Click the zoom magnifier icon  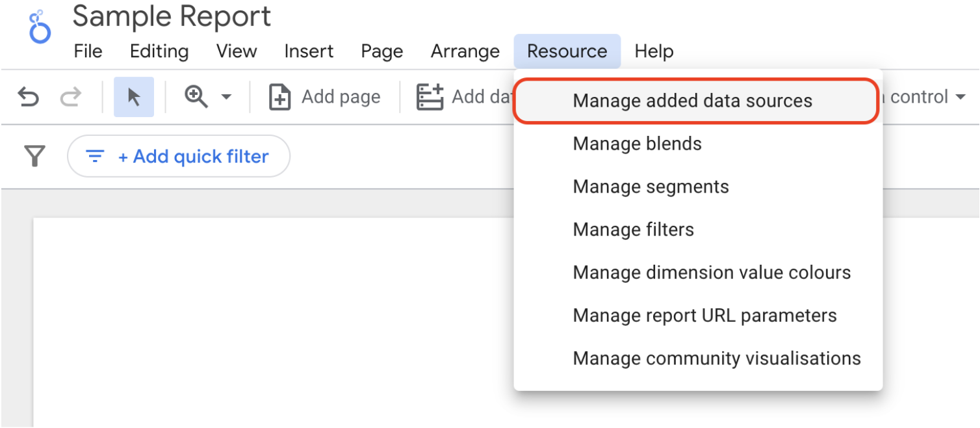pyautogui.click(x=196, y=97)
